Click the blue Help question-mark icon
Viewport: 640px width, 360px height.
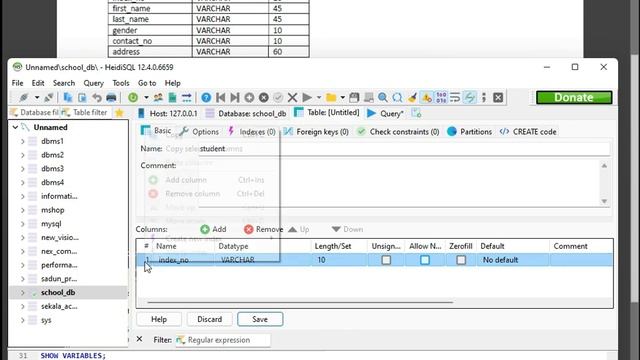pyautogui.click(x=206, y=98)
